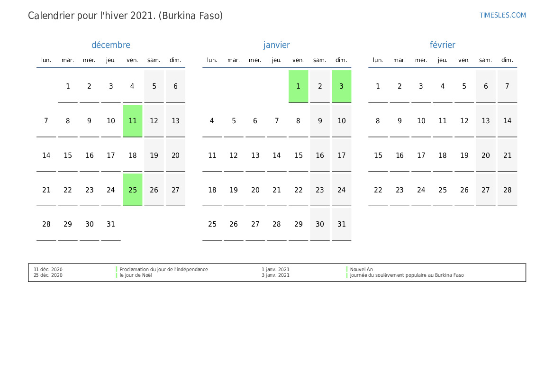Viewport: 554px width, 392px height.
Task: Select January 15 in the calendar
Action: (x=298, y=155)
